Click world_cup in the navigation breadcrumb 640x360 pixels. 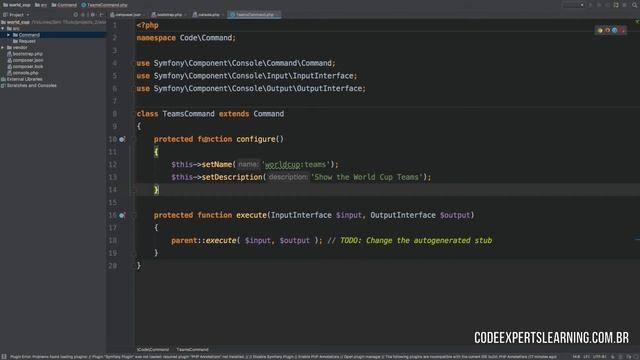(x=18, y=5)
